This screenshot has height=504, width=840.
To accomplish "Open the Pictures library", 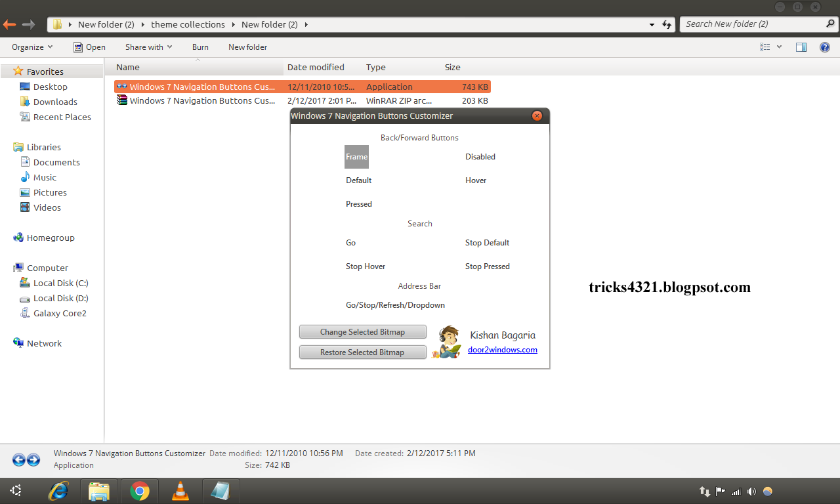I will (50, 192).
